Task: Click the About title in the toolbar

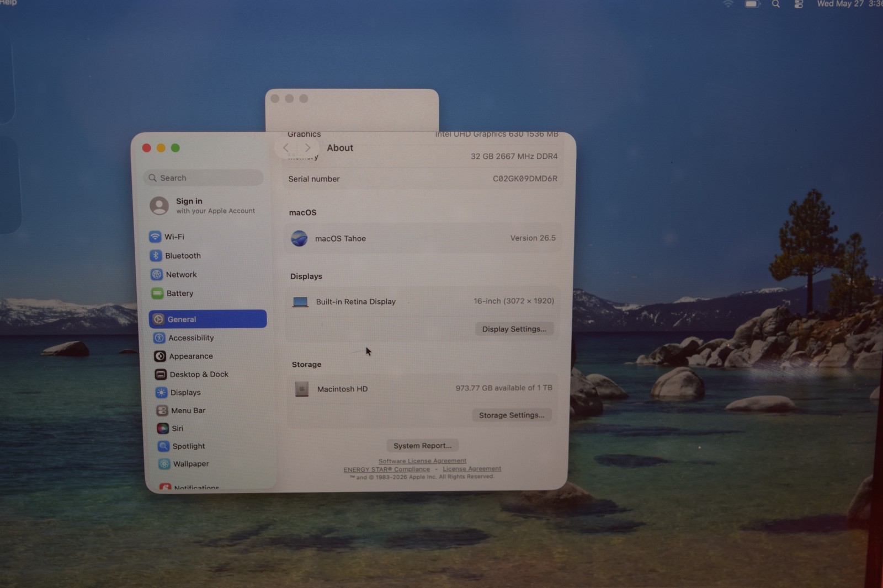Action: [340, 148]
